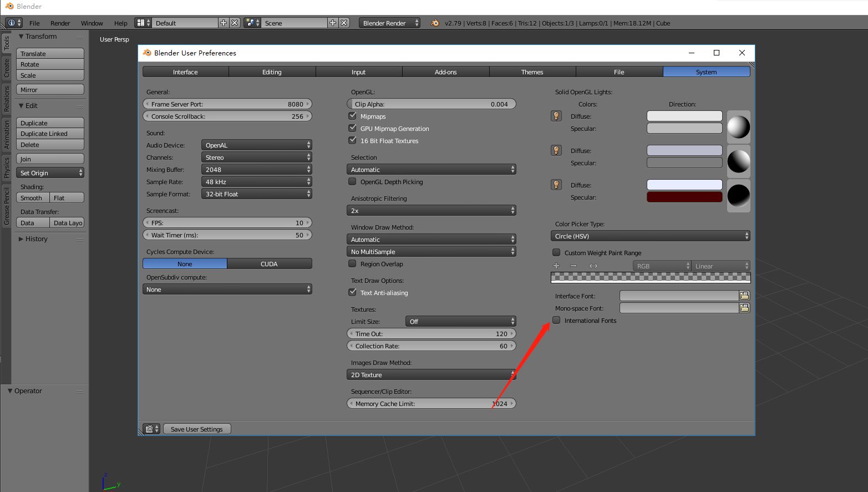Click the Smooth shading button
The width and height of the screenshot is (868, 492).
click(x=33, y=197)
